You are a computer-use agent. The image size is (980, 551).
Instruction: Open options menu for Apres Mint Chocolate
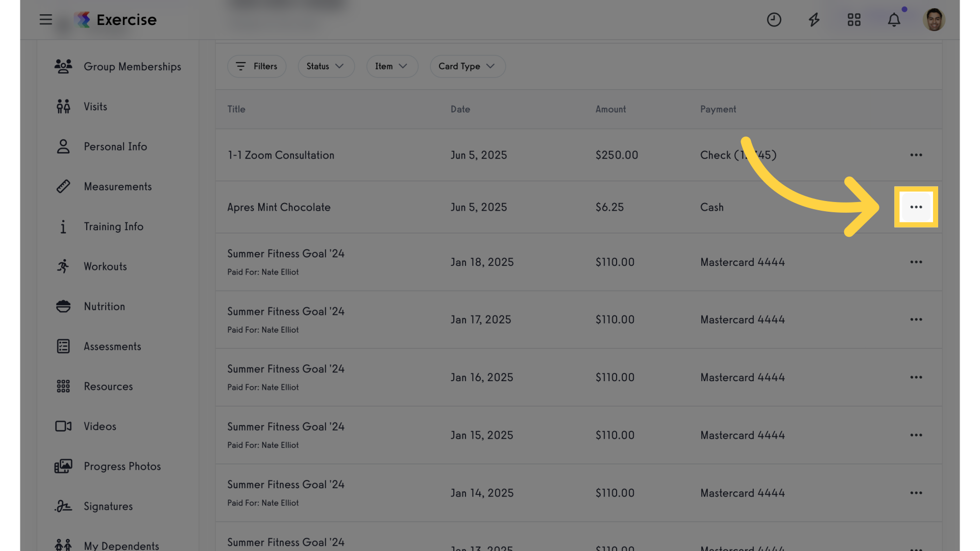(916, 207)
